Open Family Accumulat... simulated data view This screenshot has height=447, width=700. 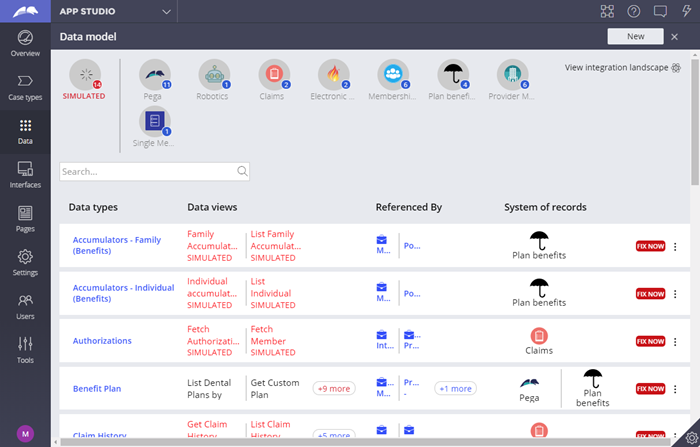(212, 246)
